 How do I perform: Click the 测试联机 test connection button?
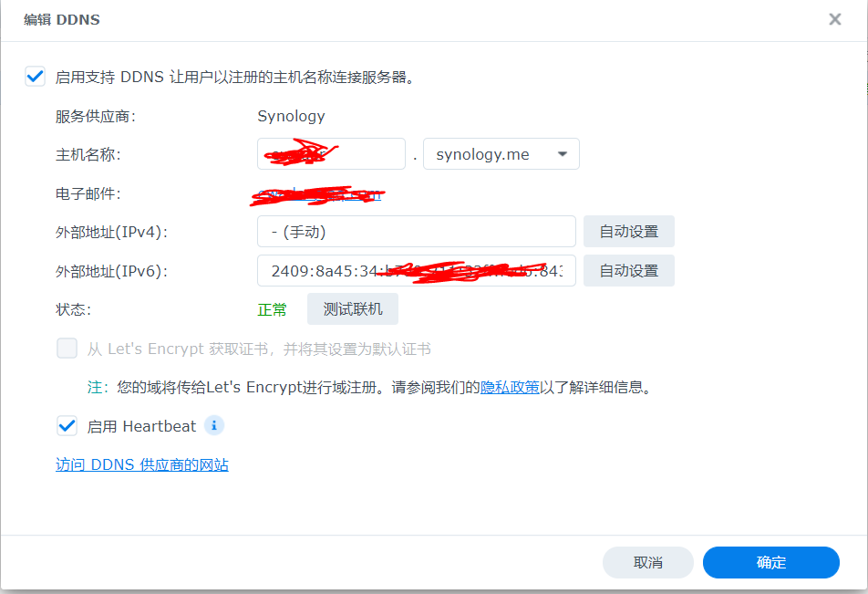point(353,308)
